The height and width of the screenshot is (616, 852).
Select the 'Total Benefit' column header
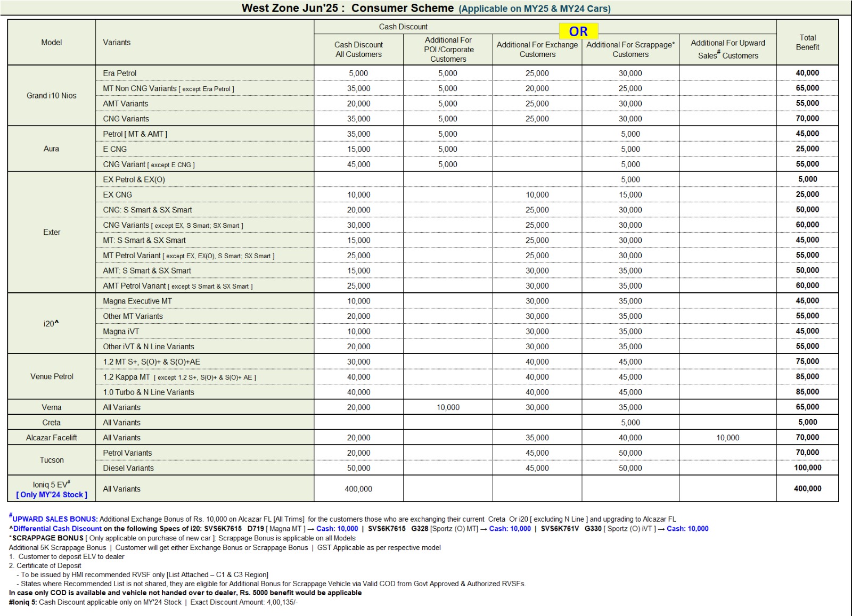point(807,43)
